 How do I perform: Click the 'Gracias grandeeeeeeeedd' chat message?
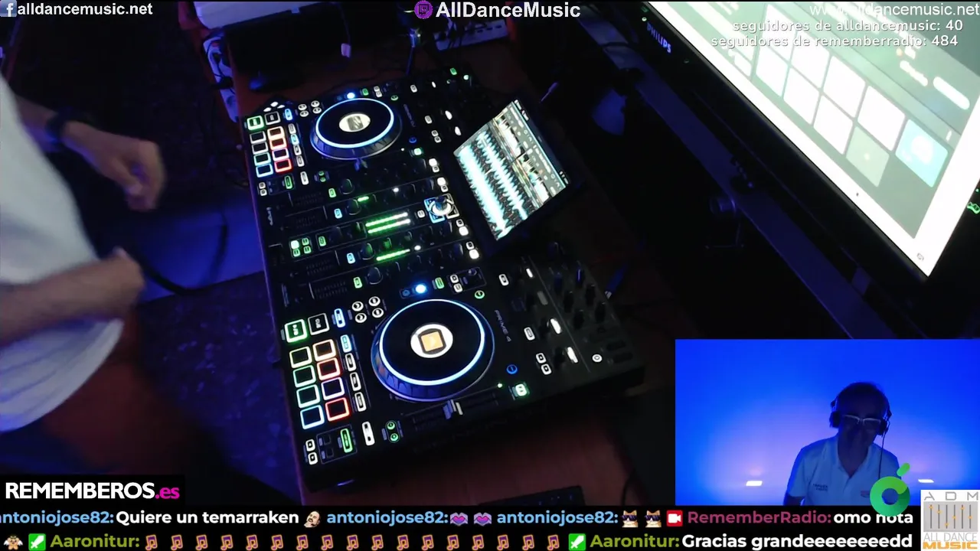point(797,542)
